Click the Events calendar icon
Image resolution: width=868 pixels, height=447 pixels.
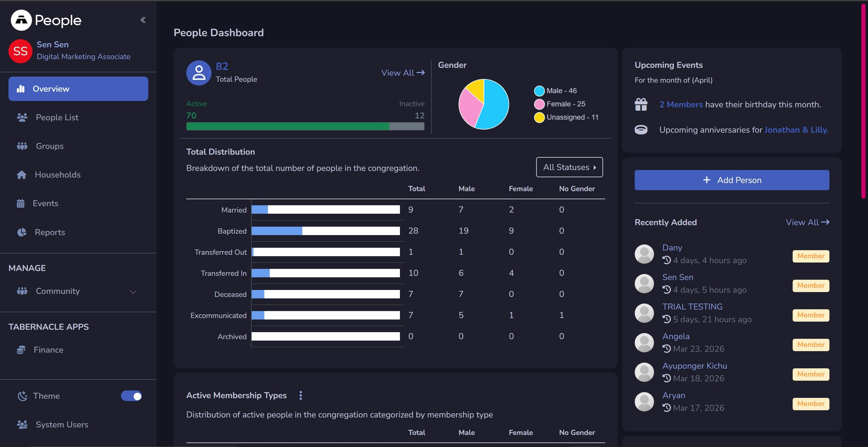point(20,204)
